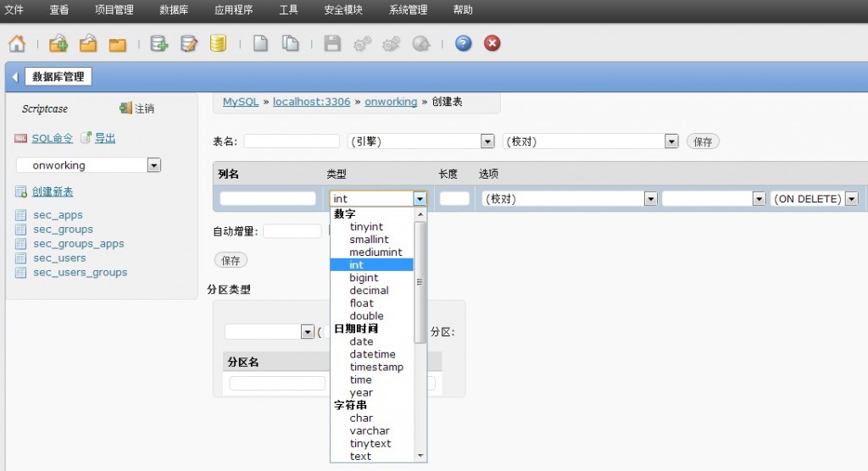
Task: Click the new project folder icon with plus
Action: [x=58, y=43]
